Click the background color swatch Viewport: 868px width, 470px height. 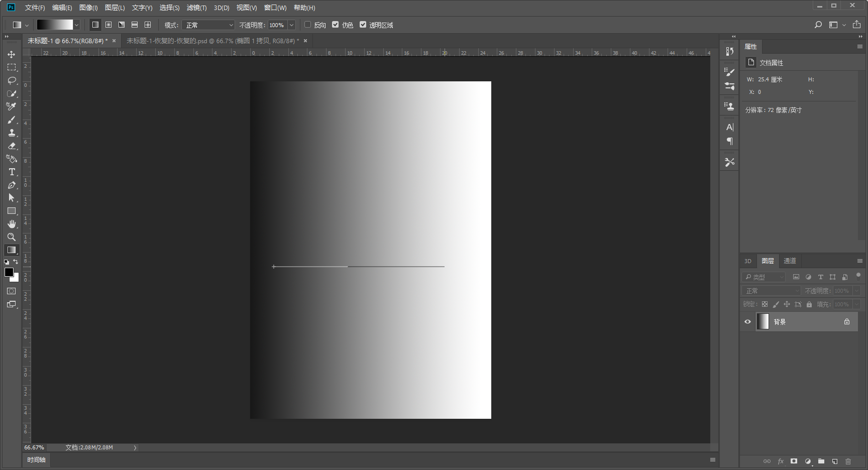16,278
